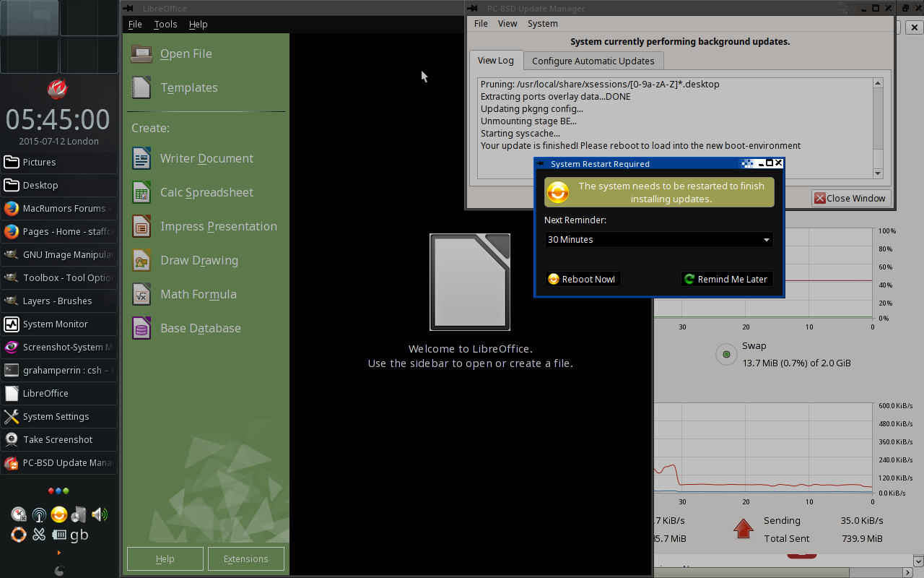Click the red, blue and green dots in panel
The height and width of the screenshot is (578, 924).
tap(58, 491)
